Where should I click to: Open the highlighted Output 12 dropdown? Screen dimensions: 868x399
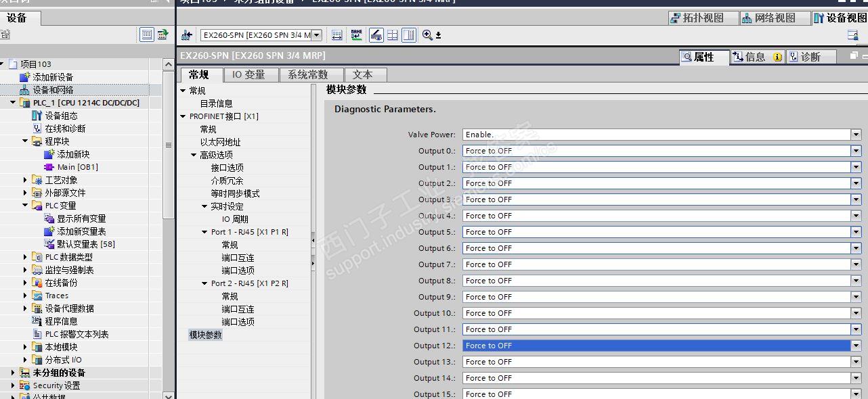pos(856,346)
